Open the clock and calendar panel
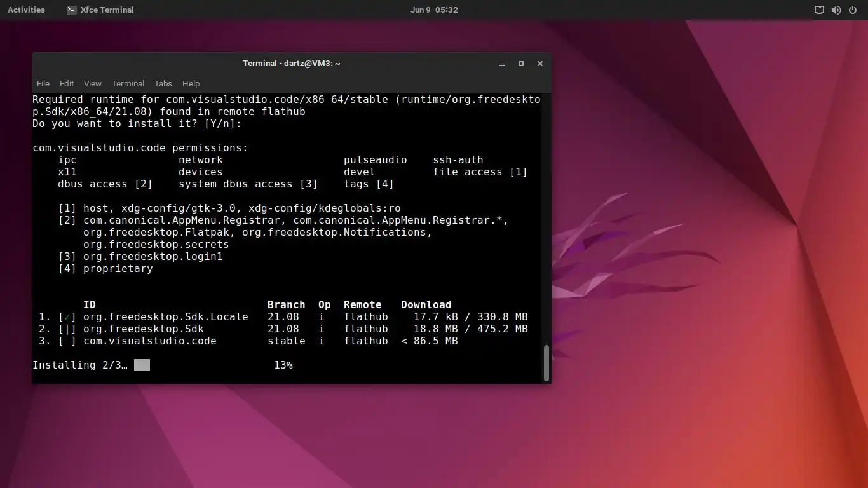This screenshot has height=488, width=868. 434,10
